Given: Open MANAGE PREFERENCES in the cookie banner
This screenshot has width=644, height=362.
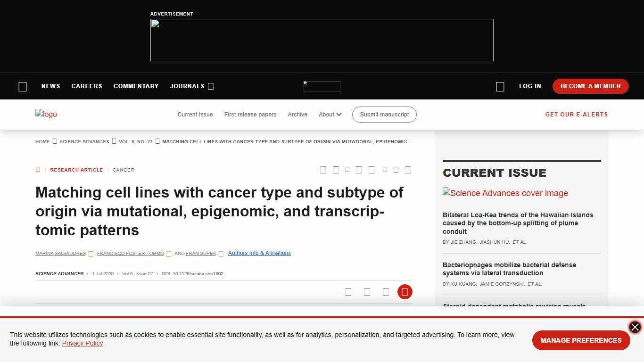Looking at the screenshot, I should (x=581, y=340).
